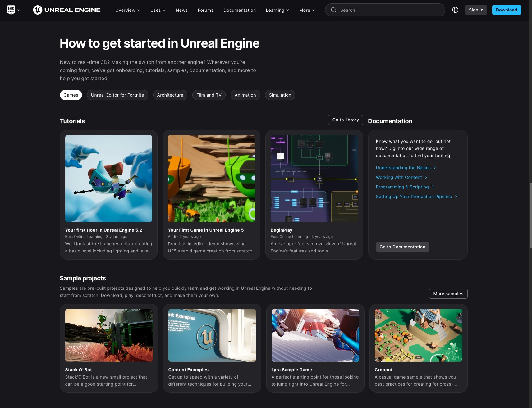
Task: Click the search magnifier icon
Action: [333, 10]
